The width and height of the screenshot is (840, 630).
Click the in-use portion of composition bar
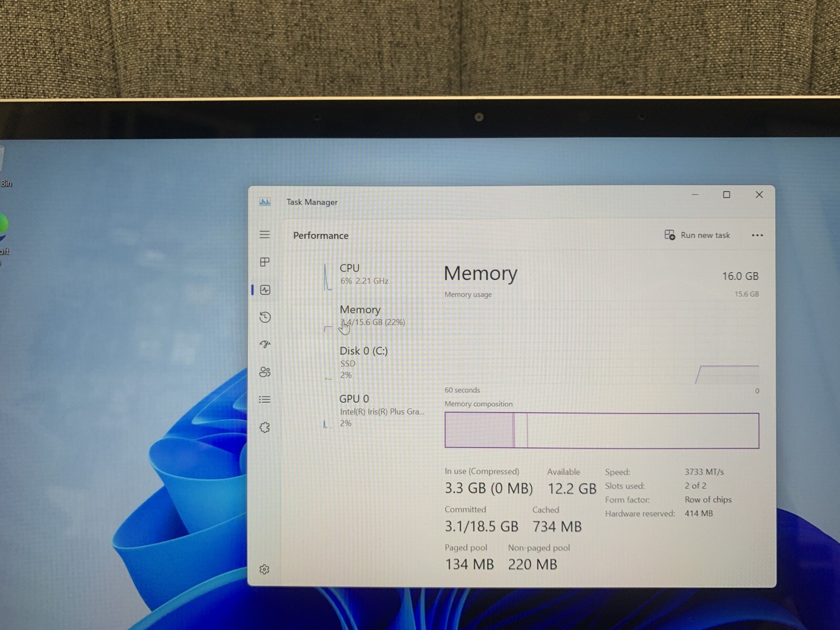pos(479,430)
